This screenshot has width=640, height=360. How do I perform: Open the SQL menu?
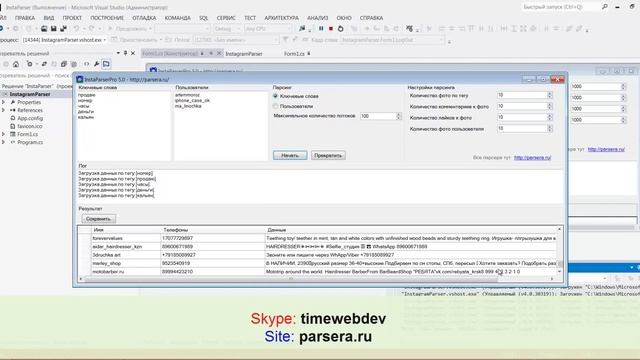[x=204, y=18]
